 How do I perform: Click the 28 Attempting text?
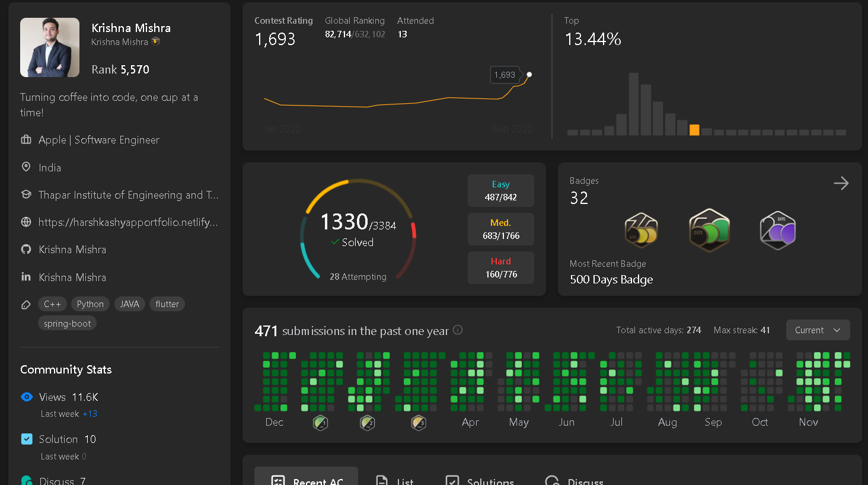click(x=358, y=277)
